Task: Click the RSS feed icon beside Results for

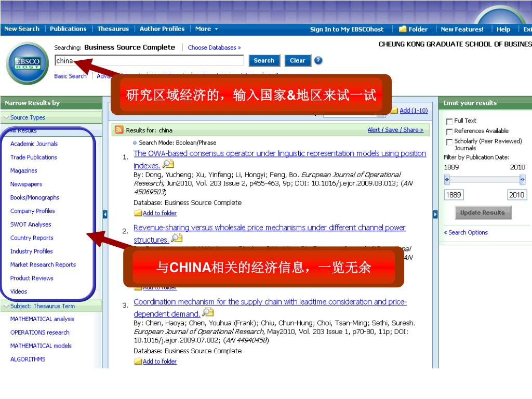Action: (x=119, y=129)
